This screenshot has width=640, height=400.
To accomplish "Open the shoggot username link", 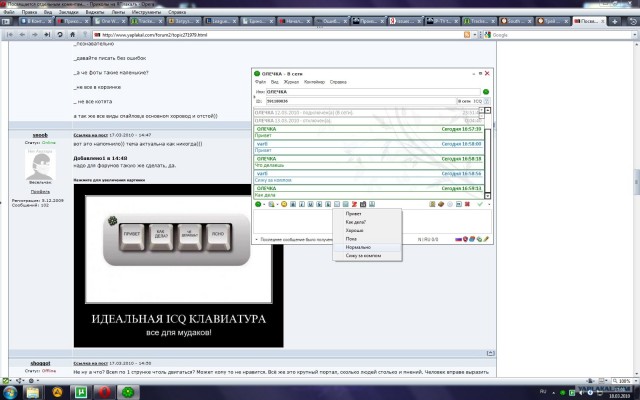I will [40, 363].
